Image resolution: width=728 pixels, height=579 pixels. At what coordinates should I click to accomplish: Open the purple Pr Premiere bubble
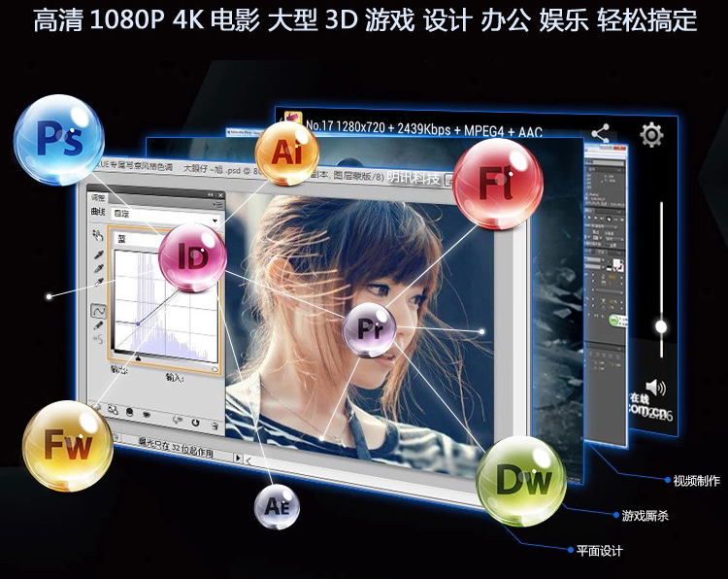point(370,329)
